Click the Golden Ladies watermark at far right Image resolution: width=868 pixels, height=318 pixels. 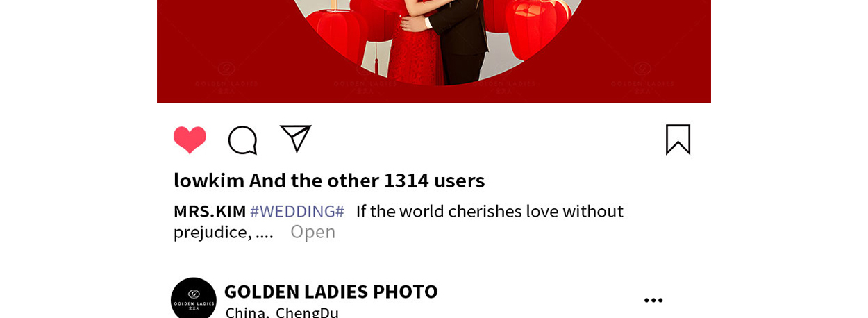(x=642, y=78)
